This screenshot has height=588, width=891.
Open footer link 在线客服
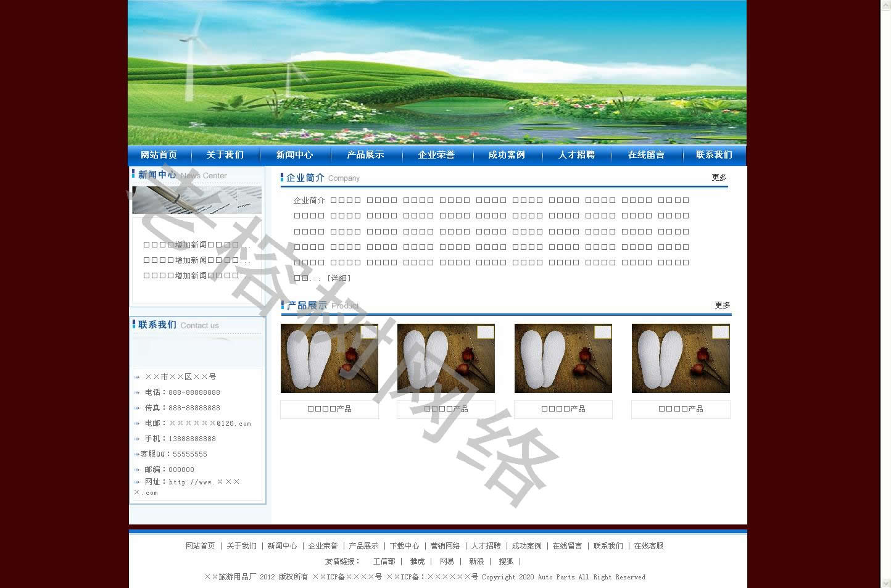pyautogui.click(x=649, y=546)
